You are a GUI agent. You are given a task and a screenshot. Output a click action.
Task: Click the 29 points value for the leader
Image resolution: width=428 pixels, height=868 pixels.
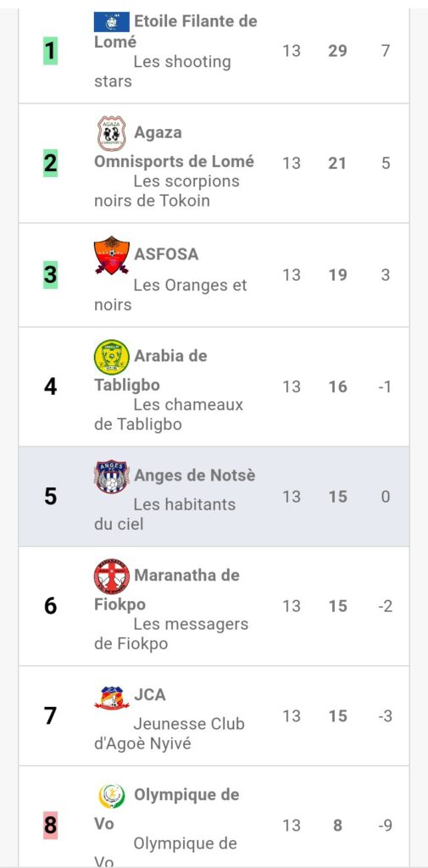click(337, 51)
